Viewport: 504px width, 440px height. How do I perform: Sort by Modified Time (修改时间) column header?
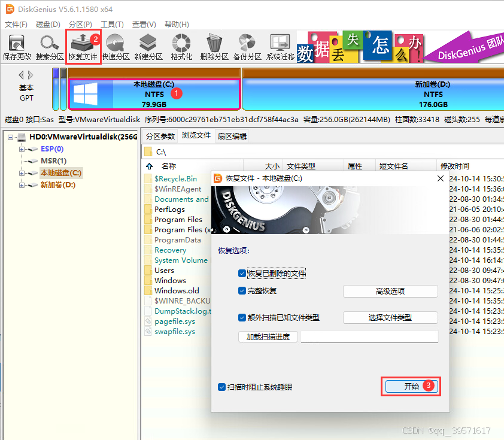click(x=455, y=166)
